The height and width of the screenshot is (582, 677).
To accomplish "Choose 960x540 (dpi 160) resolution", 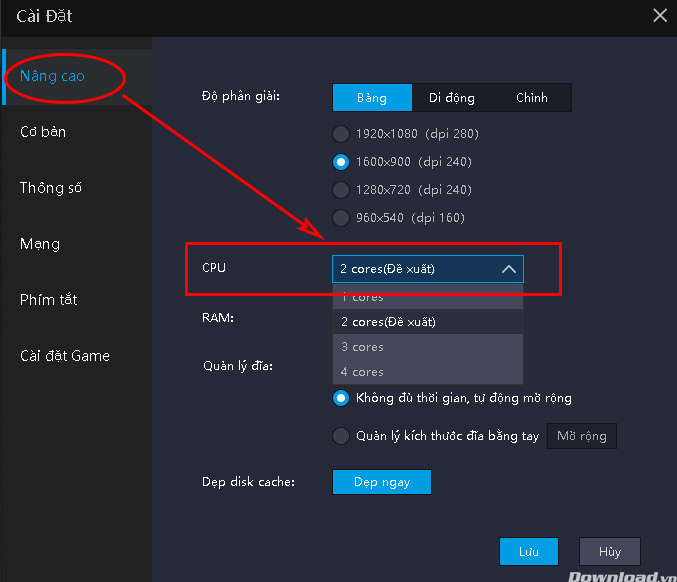I will tap(399, 218).
